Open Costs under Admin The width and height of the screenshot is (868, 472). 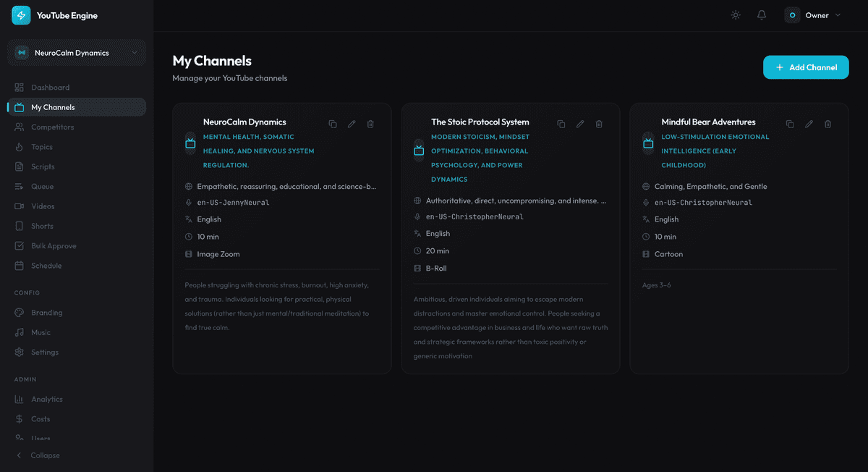click(77, 419)
